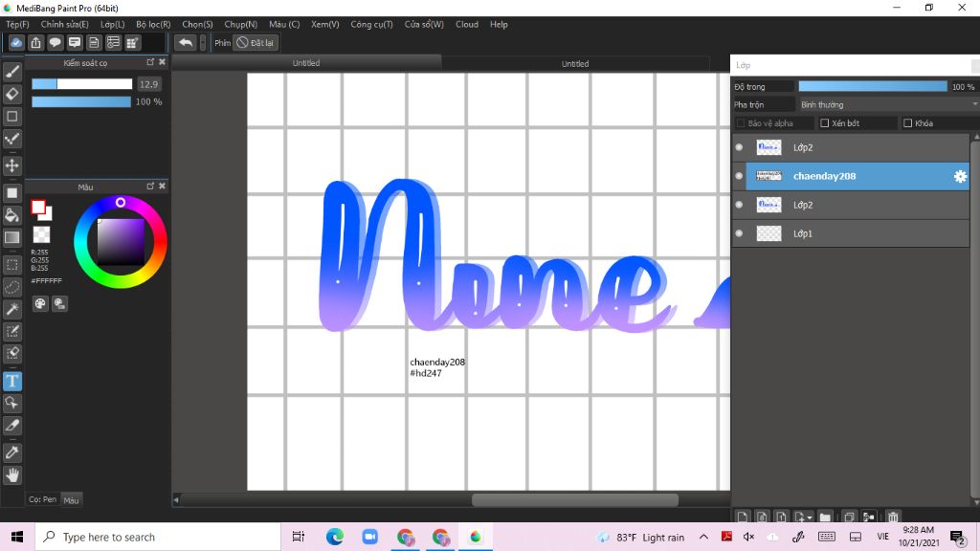Select the Operation tool
Viewport: 980px width, 551px height.
(x=12, y=403)
